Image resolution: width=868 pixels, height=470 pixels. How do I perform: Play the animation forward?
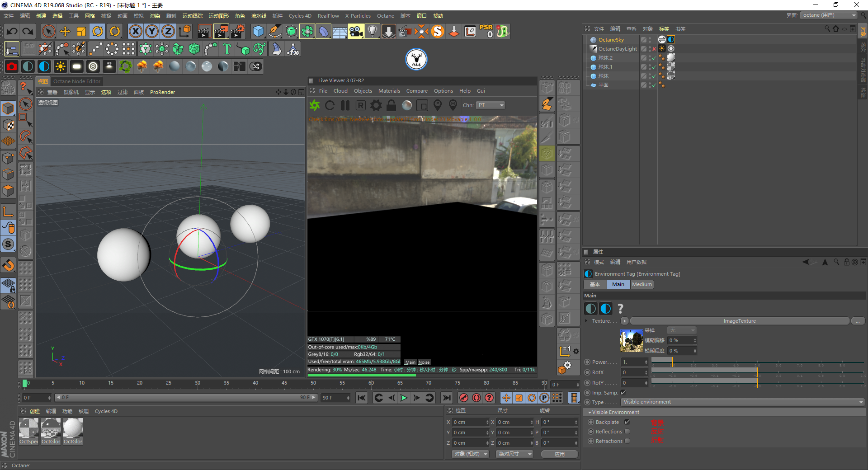pyautogui.click(x=404, y=398)
